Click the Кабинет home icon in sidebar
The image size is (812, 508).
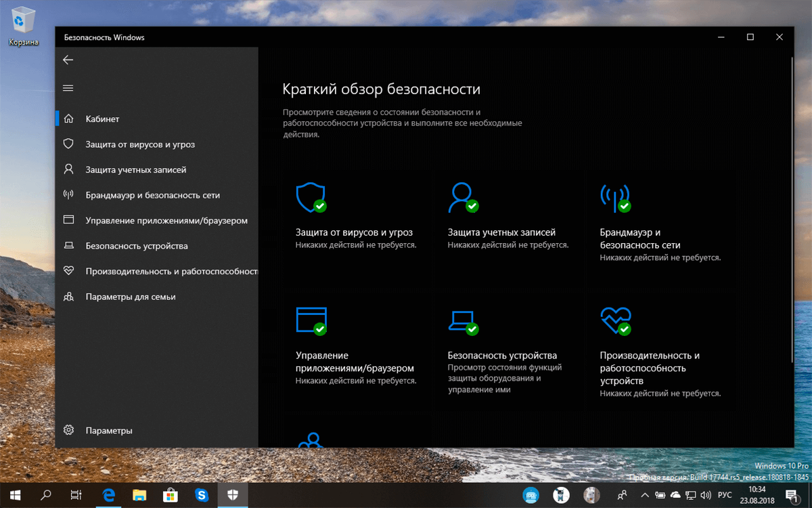(x=68, y=119)
